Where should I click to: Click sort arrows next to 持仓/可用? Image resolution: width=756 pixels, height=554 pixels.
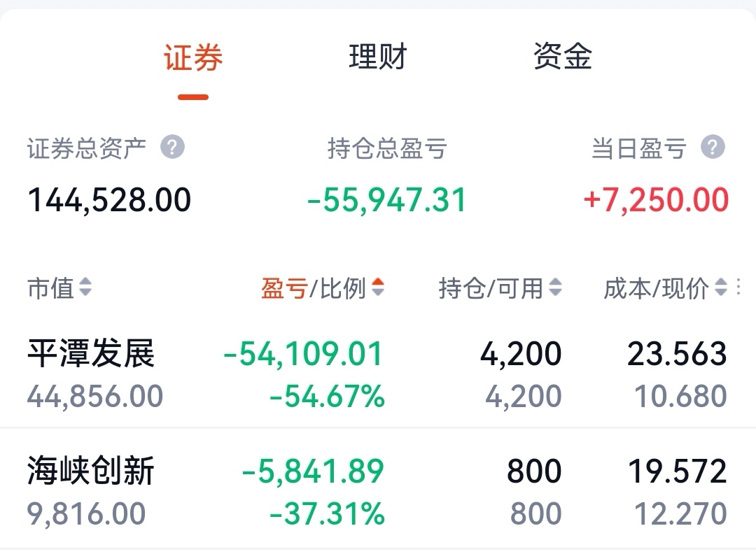[x=555, y=287]
